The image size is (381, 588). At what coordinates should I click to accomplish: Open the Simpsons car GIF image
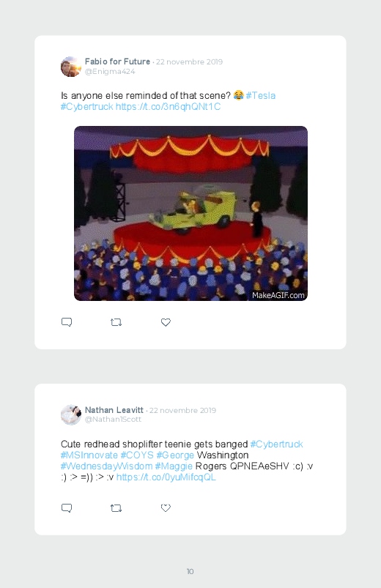[x=190, y=213]
